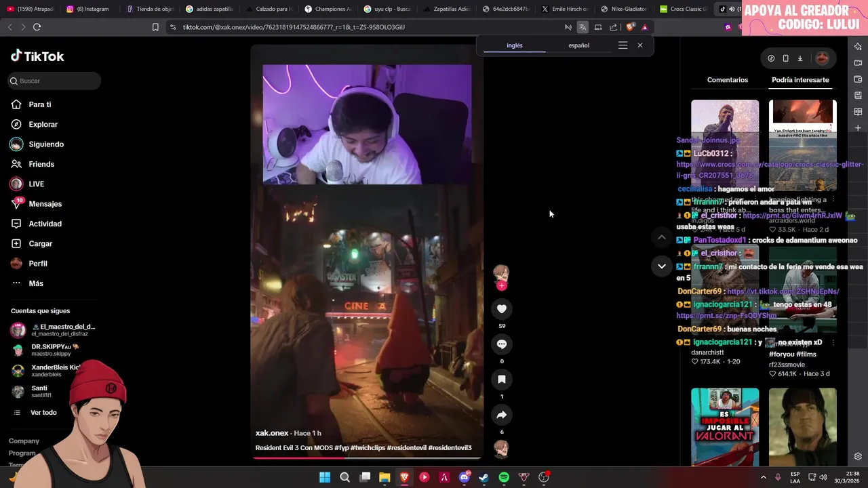This screenshot has width=868, height=488.
Task: Open Steam from the taskbar
Action: pos(484,477)
